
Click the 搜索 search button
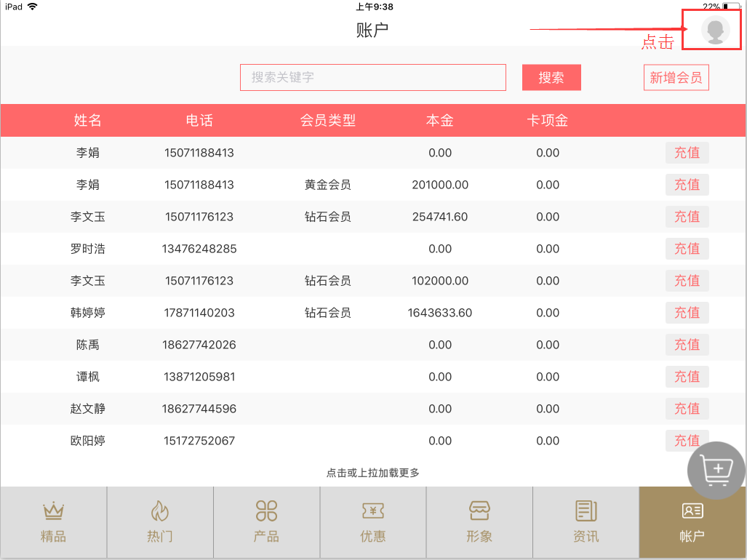coord(551,78)
